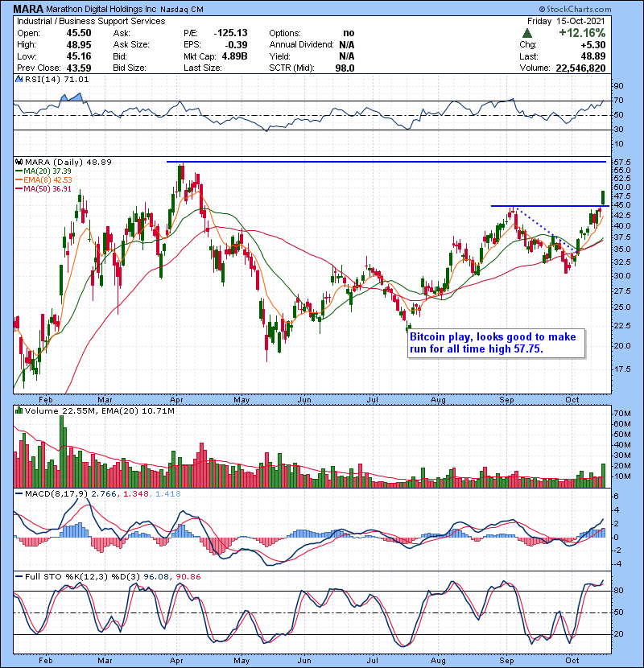Click the bar-chart icon beside the Volume label
This screenshot has height=668, width=644.
click(x=19, y=410)
